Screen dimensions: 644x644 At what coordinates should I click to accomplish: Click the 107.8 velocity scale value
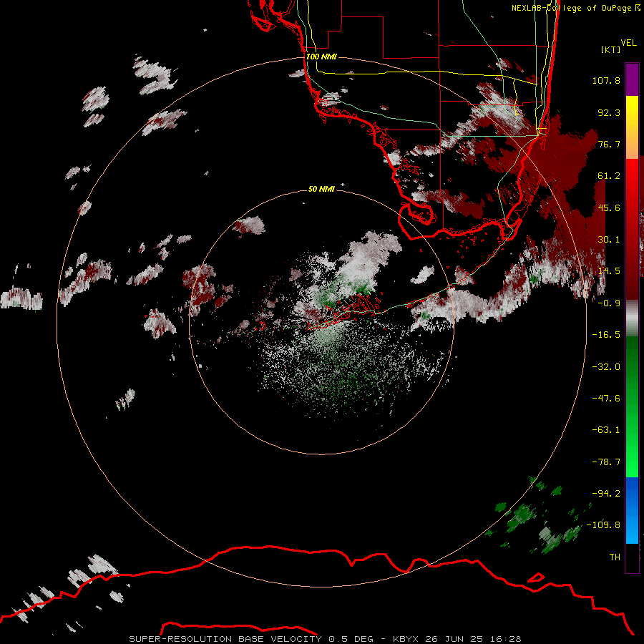606,80
